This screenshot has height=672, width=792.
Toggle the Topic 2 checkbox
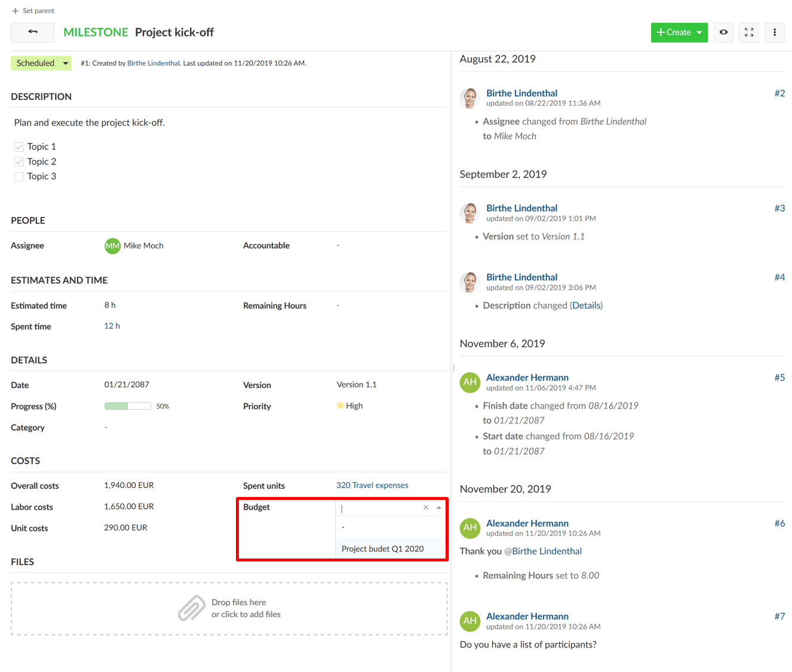[x=19, y=162]
